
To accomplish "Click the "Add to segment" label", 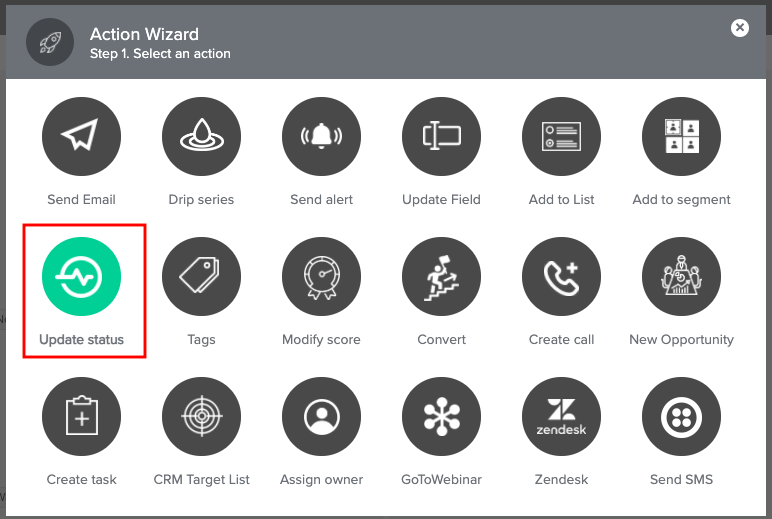I will tap(682, 199).
